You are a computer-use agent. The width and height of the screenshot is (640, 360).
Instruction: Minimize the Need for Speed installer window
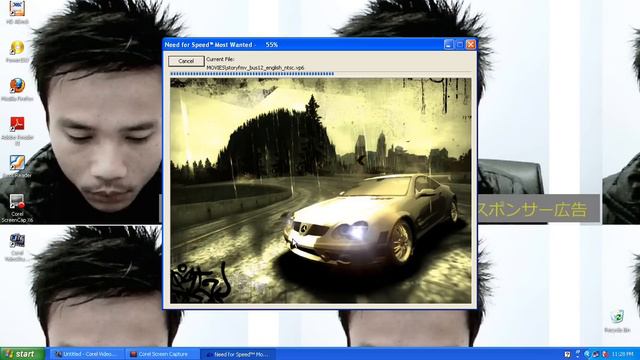pos(449,44)
